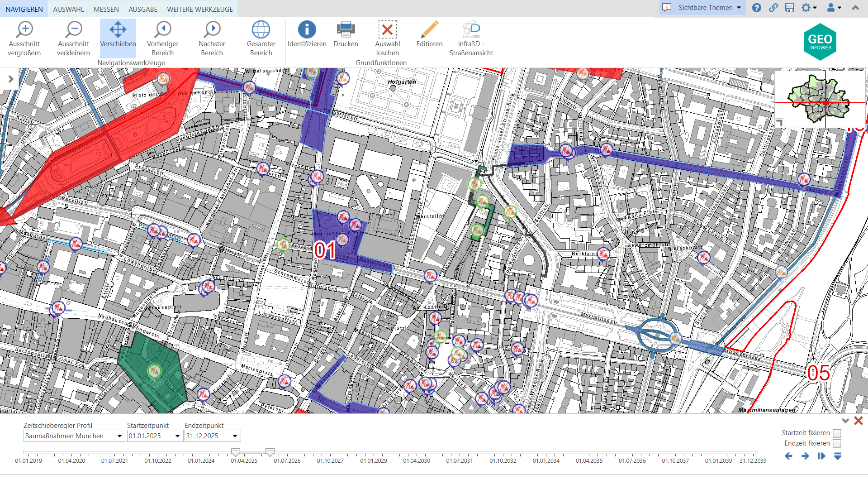Open the Drucken print function
Screen dimensions: 868x489
coord(346,34)
